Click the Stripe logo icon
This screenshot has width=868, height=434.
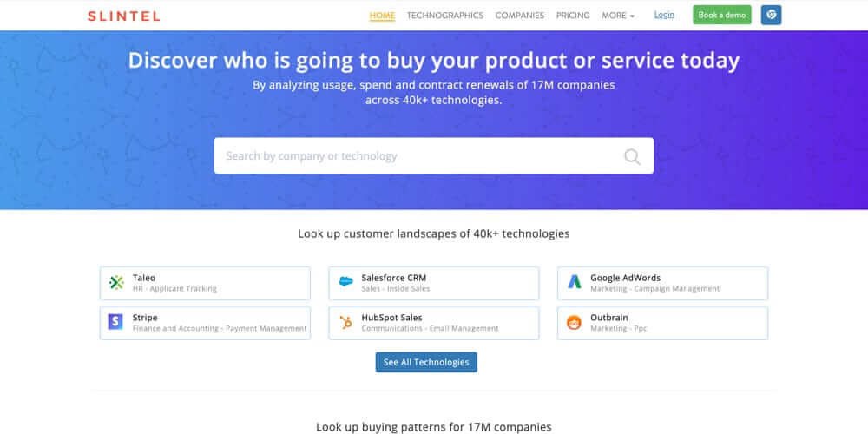coord(115,322)
